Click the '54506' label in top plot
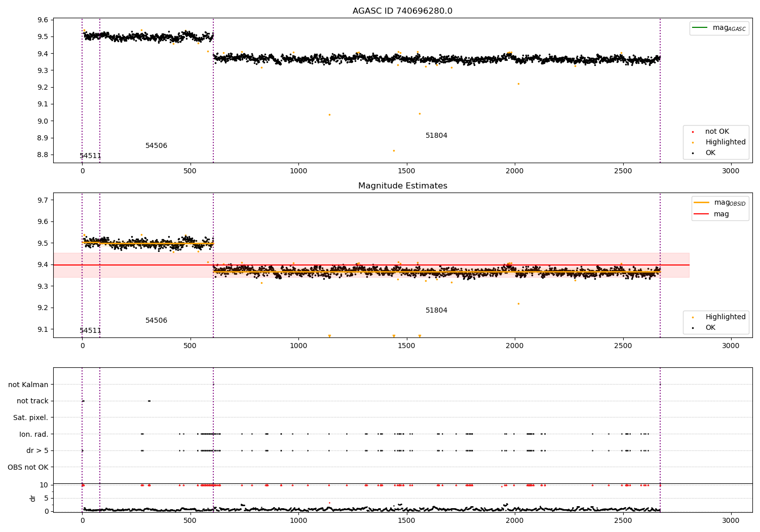 point(156,146)
